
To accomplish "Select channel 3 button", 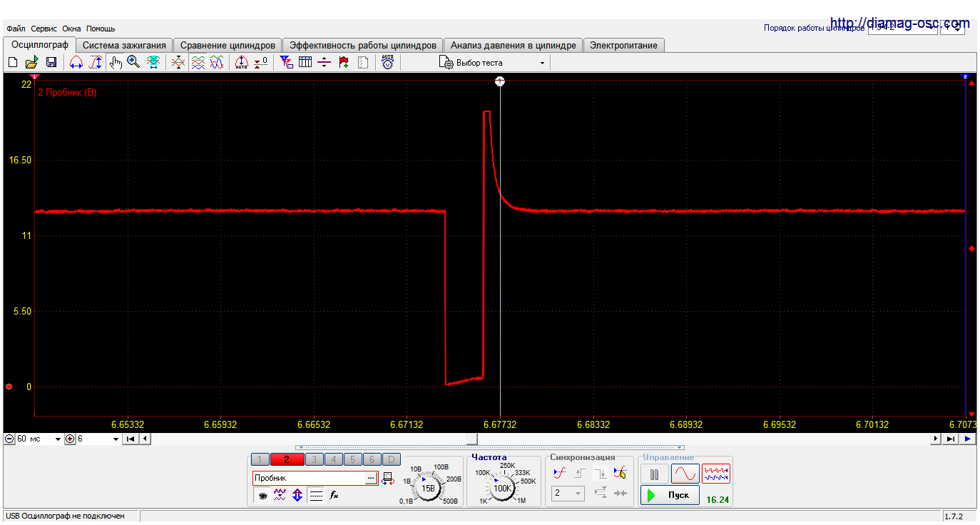I will click(314, 459).
